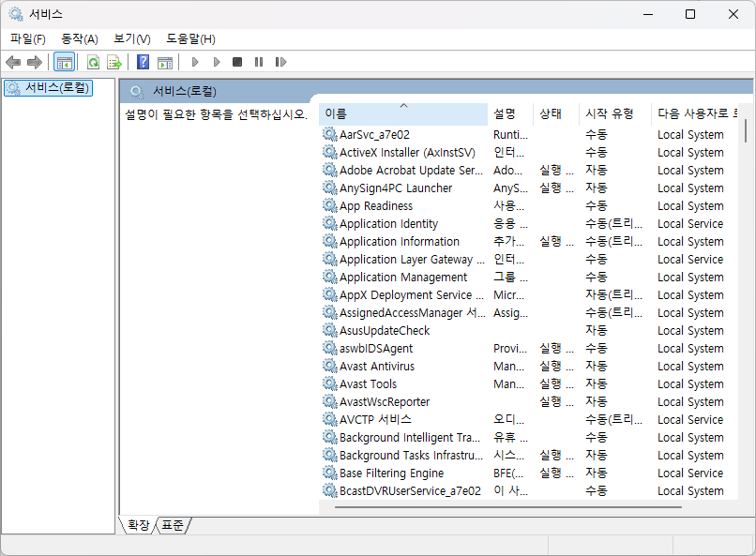
Task: Click the restart service icon
Action: tap(280, 62)
